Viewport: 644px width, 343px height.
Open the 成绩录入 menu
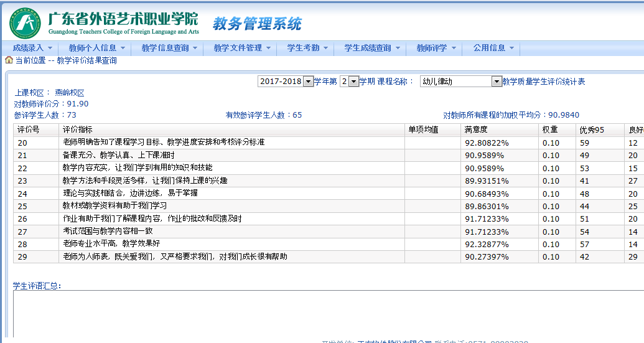(x=32, y=48)
